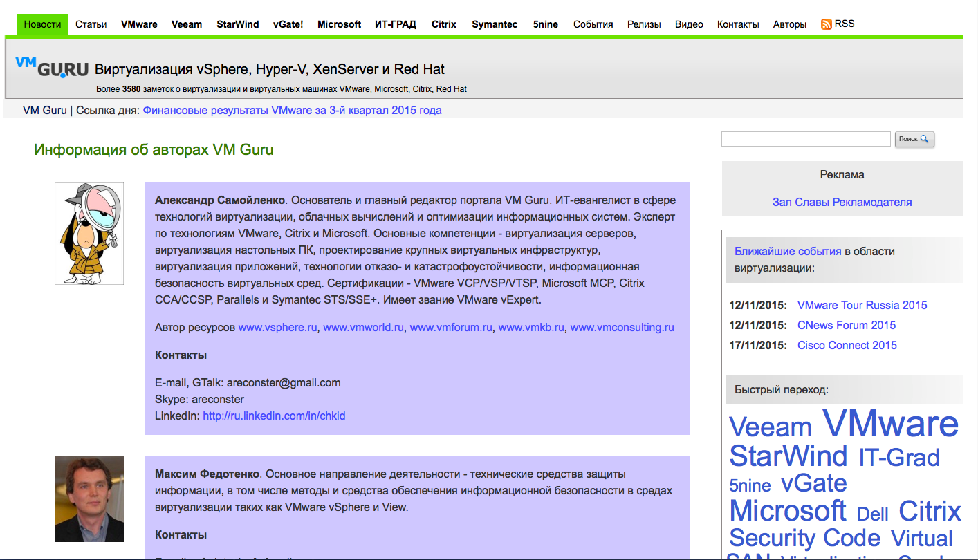This screenshot has height=560, width=978.
Task: Click the email areconster@gmail.com text
Action: (284, 382)
